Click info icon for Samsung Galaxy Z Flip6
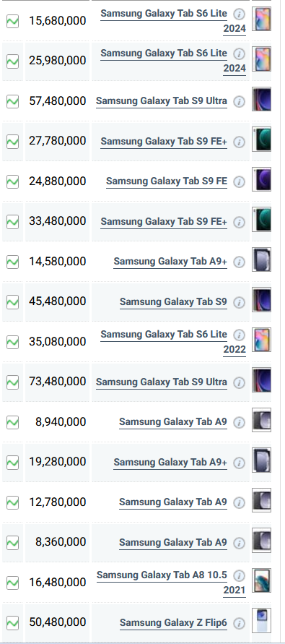Viewport: 285px width, 644px height. click(239, 623)
